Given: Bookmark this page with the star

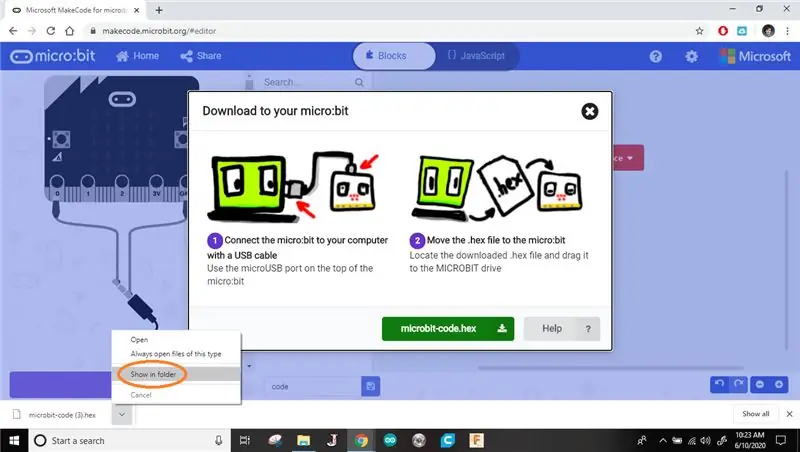Looking at the screenshot, I should 699,31.
